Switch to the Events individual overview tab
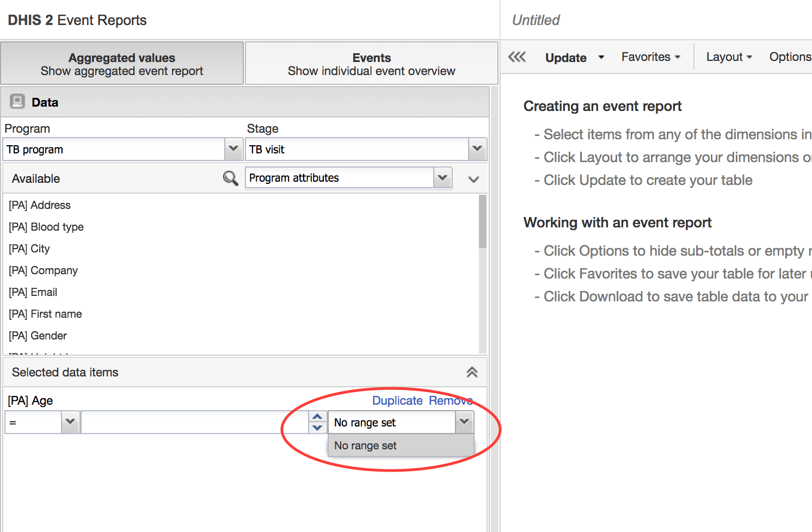Image resolution: width=812 pixels, height=532 pixels. [371, 64]
